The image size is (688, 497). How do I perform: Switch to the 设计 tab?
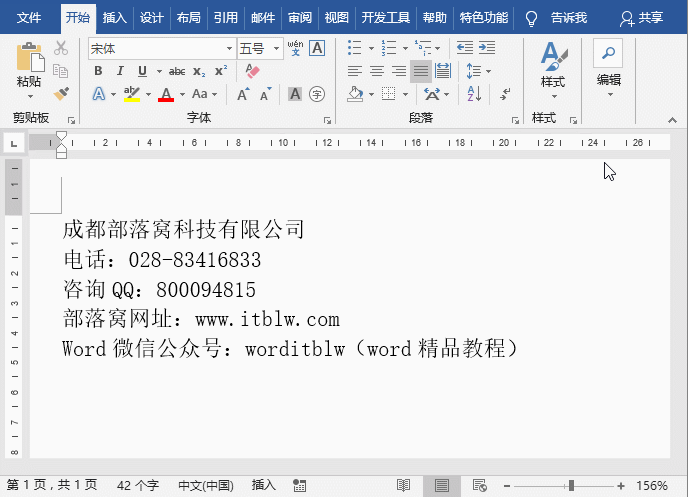pos(151,18)
